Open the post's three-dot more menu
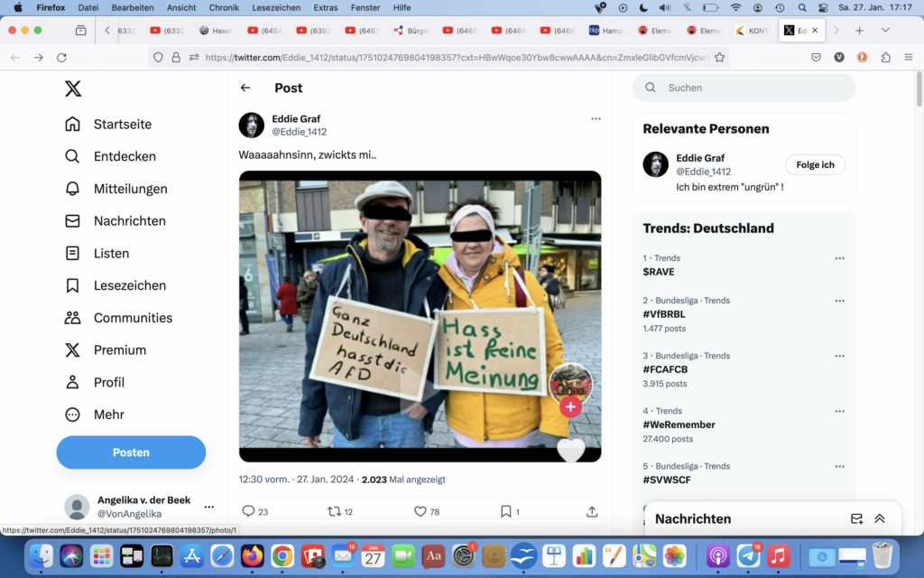Viewport: 924px width, 578px height. pyautogui.click(x=596, y=118)
